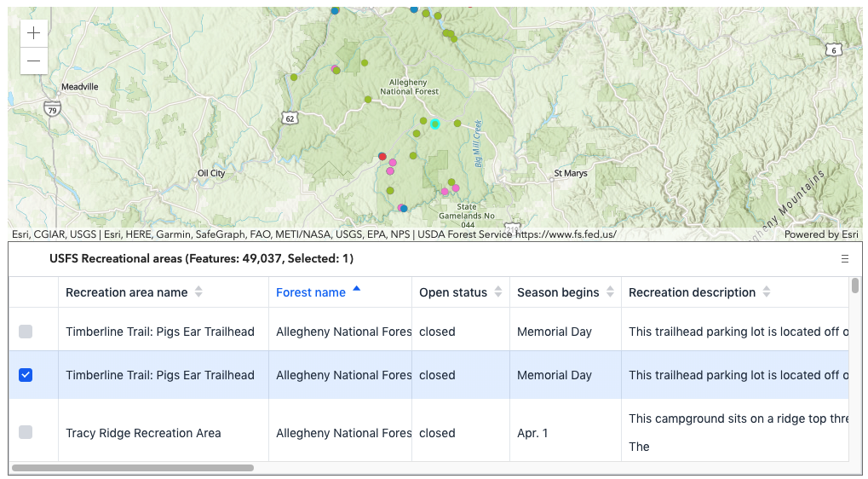Click the horizontal table scrollbar
The width and height of the screenshot is (868, 479).
(133, 467)
